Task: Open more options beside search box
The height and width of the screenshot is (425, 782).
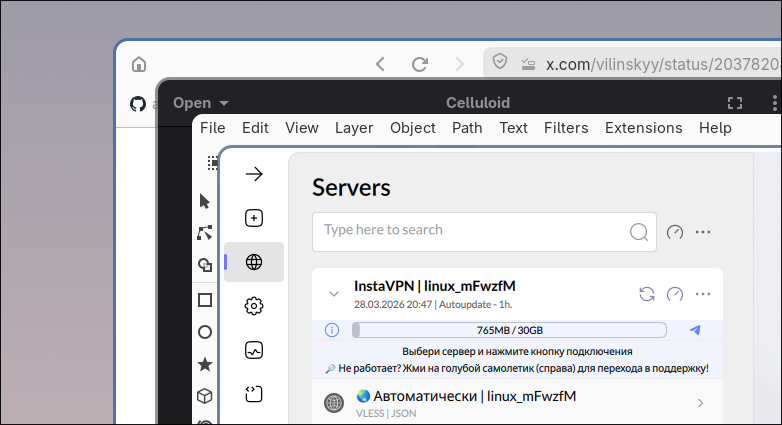Action: [x=703, y=232]
